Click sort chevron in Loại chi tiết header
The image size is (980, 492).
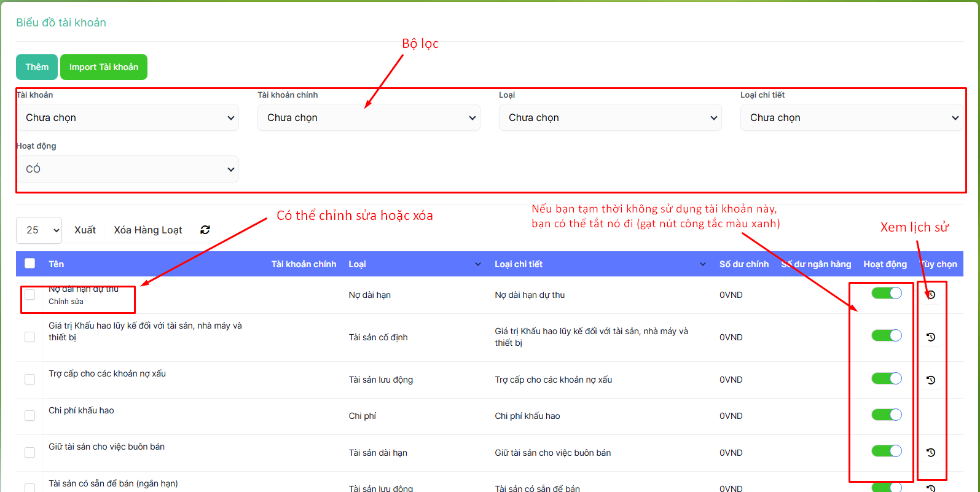coord(703,264)
